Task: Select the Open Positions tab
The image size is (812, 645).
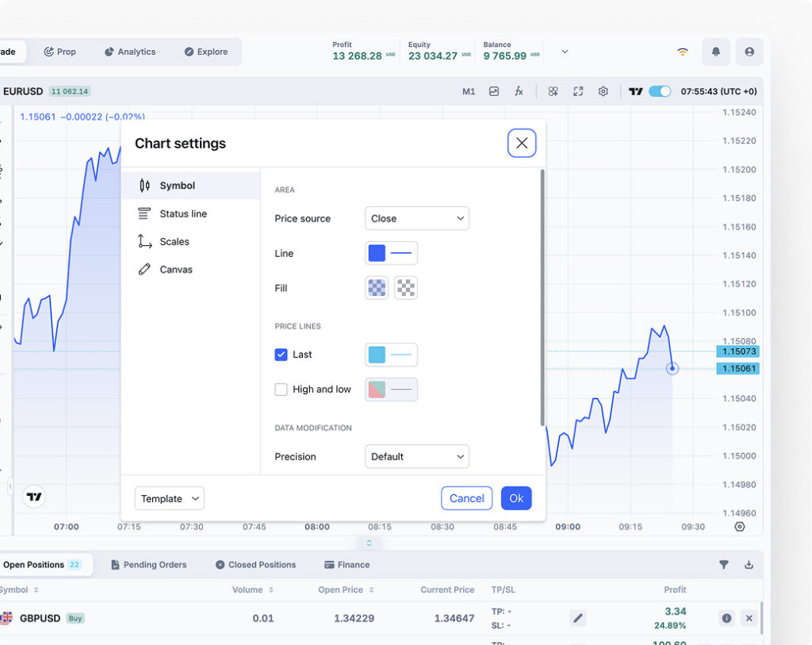Action: (43, 565)
